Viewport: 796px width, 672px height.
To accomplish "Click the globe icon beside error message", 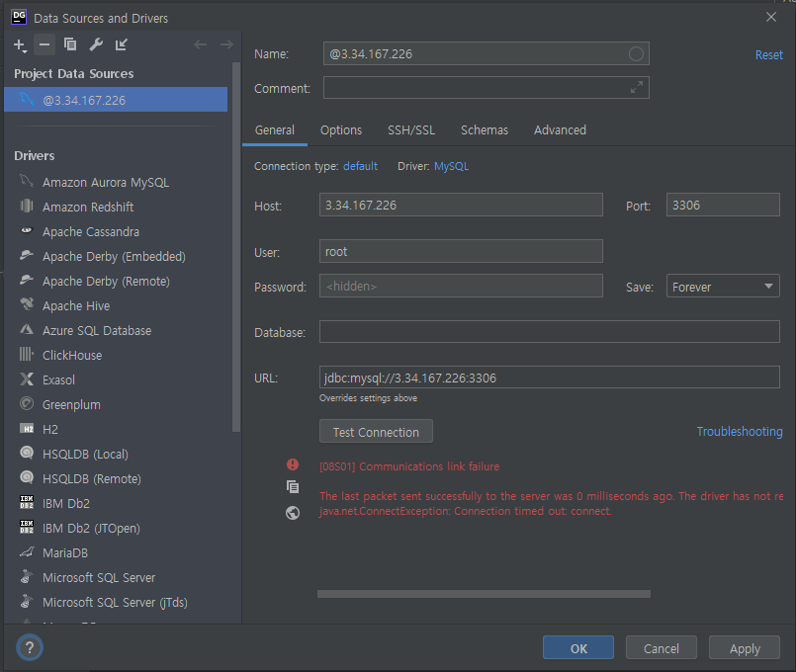I will (293, 513).
